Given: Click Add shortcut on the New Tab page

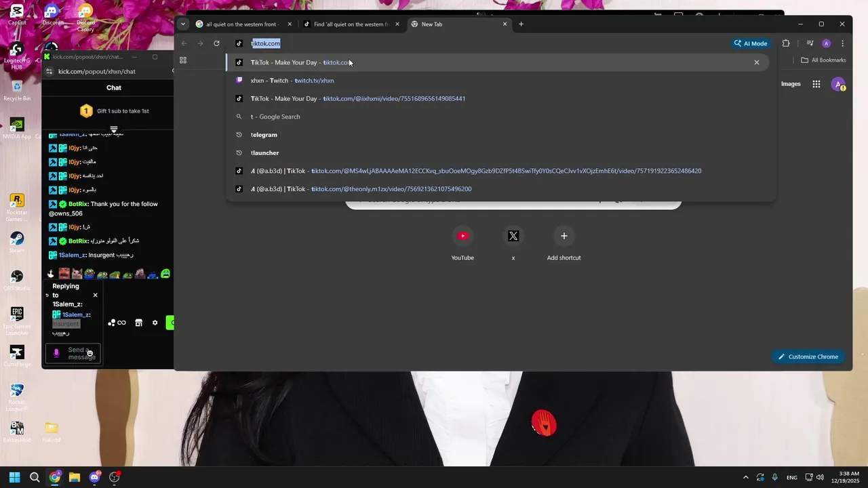Looking at the screenshot, I should [x=564, y=244].
